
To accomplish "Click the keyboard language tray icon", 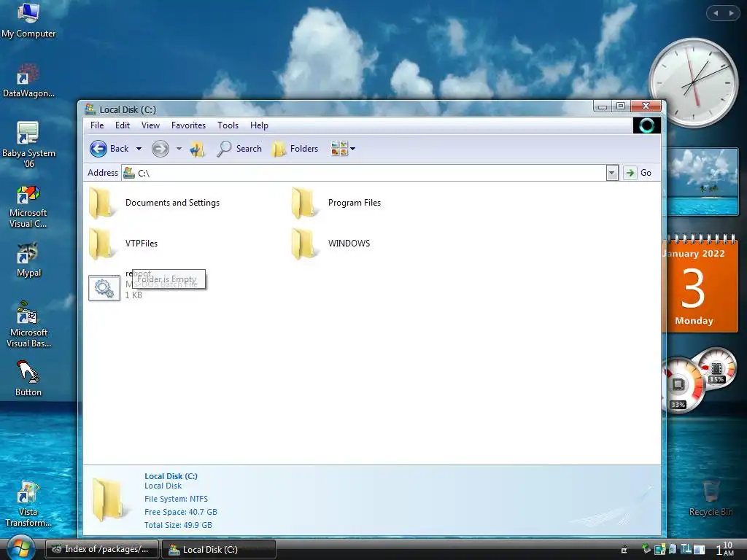I will (x=624, y=550).
